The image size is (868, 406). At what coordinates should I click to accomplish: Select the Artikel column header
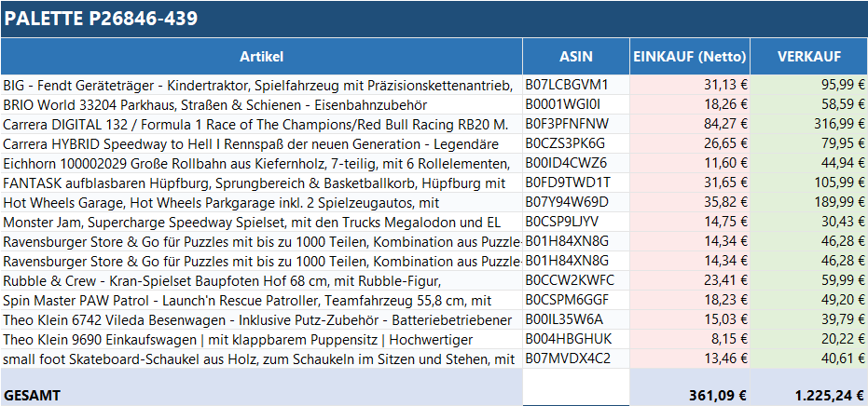[261, 56]
